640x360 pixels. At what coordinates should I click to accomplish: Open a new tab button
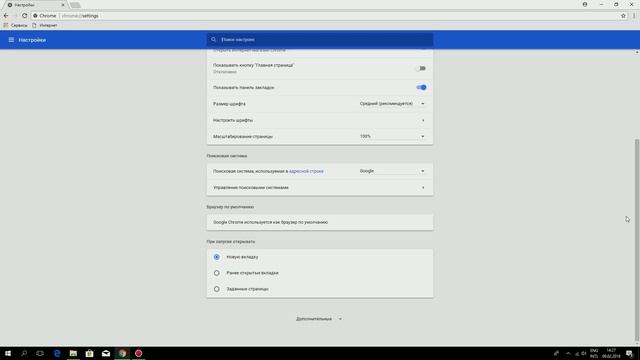[75, 5]
